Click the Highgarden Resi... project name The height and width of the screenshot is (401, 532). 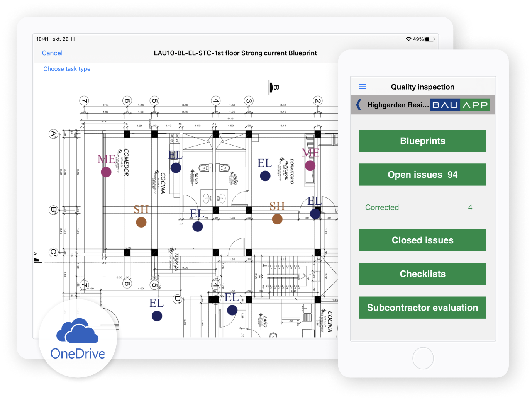(x=398, y=105)
